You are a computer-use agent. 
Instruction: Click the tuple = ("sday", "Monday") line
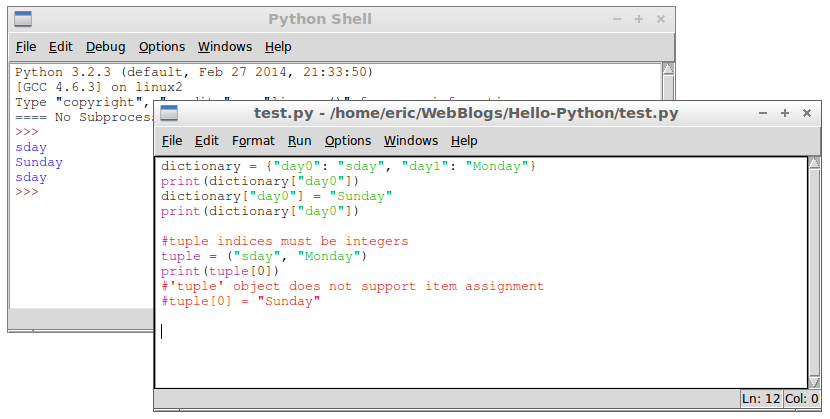tap(264, 256)
